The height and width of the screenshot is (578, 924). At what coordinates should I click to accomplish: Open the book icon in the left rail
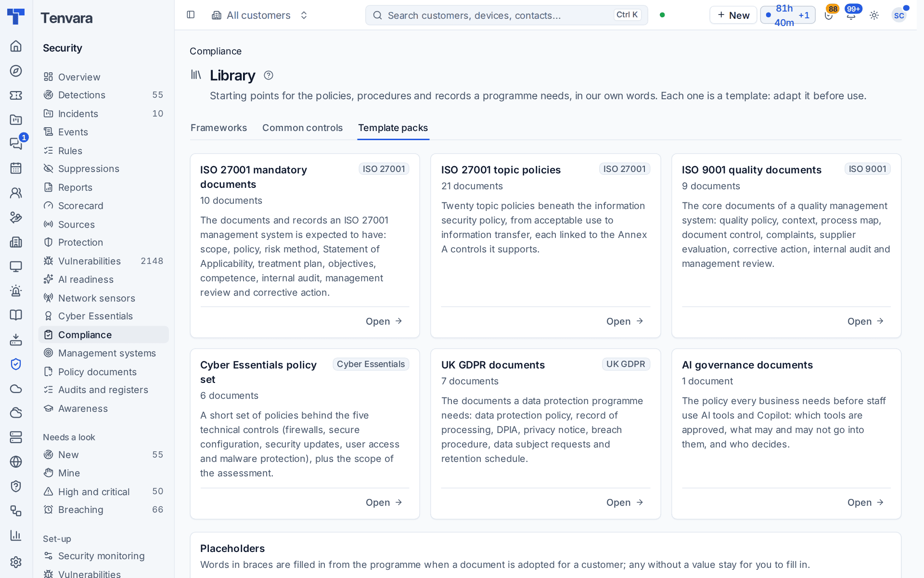pyautogui.click(x=16, y=315)
